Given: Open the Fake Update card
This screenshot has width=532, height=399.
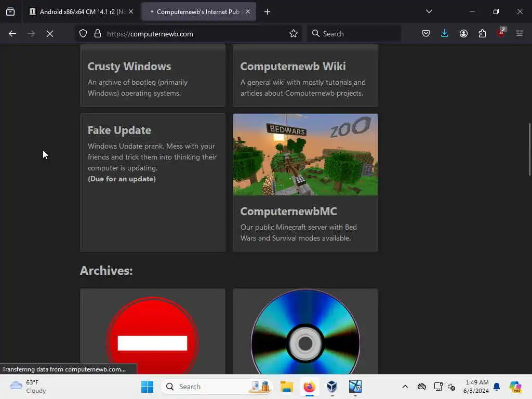Looking at the screenshot, I should coord(153,182).
